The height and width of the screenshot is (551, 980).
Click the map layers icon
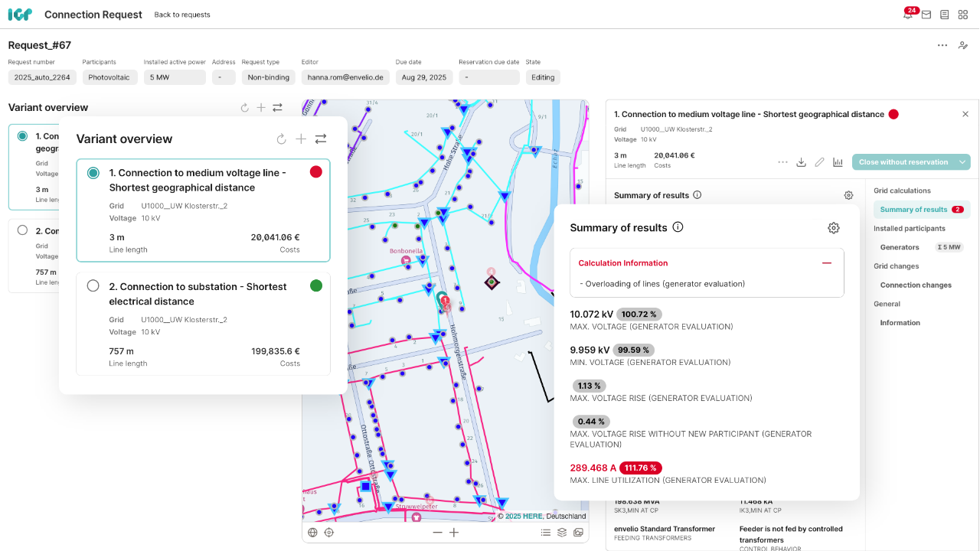[562, 533]
